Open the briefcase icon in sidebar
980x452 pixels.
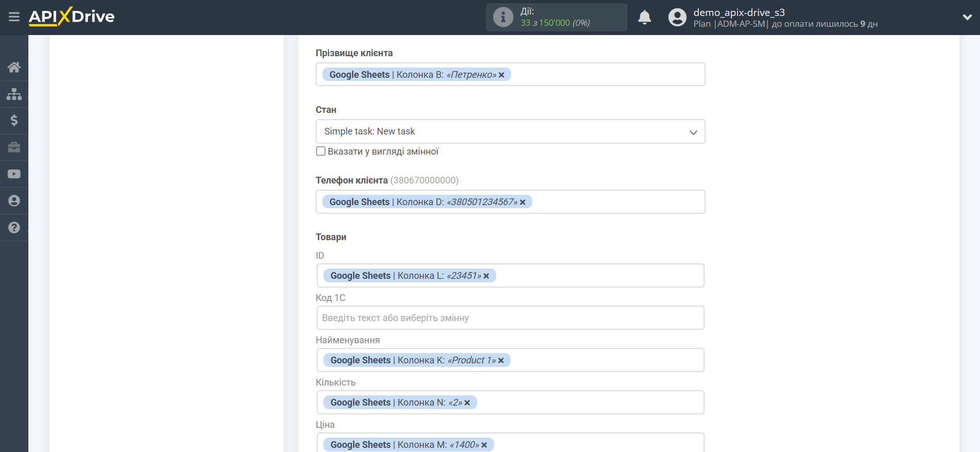14,147
